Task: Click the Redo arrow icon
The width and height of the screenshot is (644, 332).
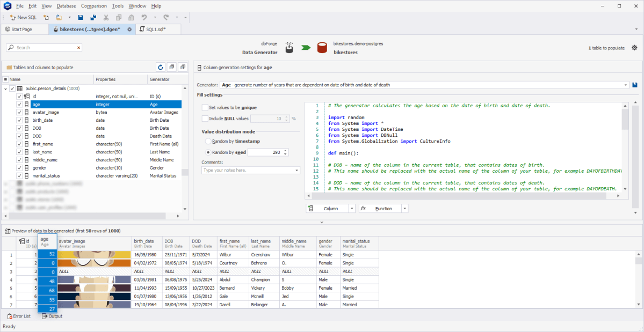Action: click(x=166, y=18)
